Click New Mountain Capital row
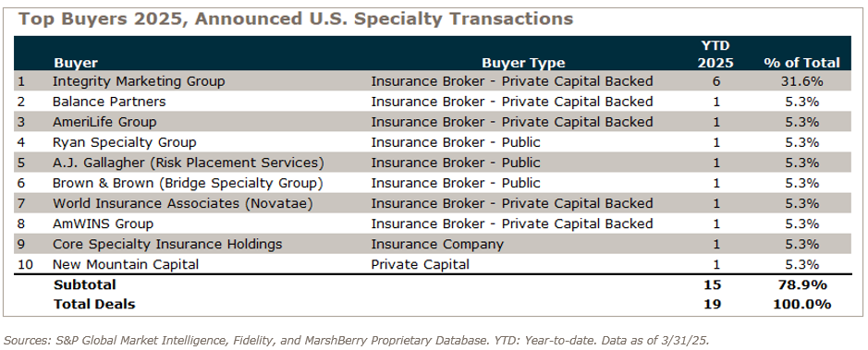Screen dimensions: 868x350 pyautogui.click(x=433, y=264)
